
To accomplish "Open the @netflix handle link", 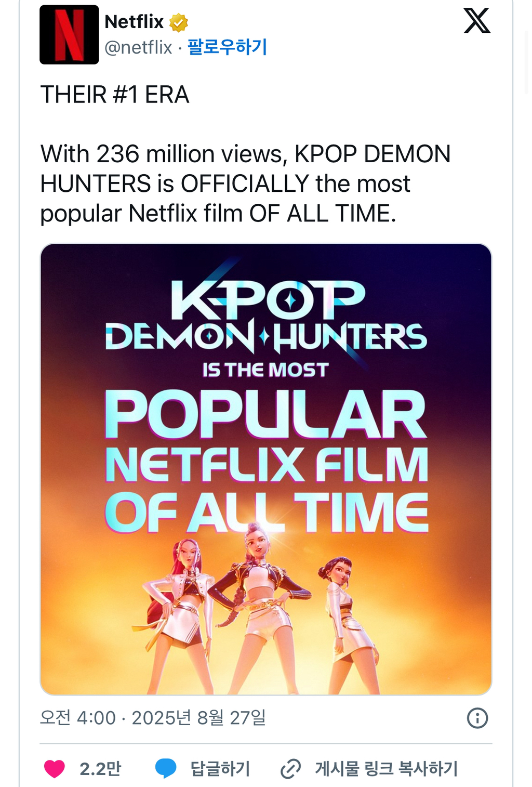I will 138,47.
